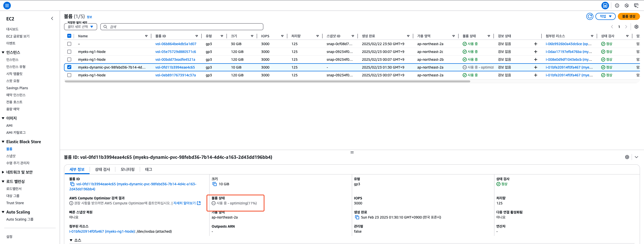The width and height of the screenshot is (644, 244).
Task: Click the horizontal table scrollbar
Action: [267, 81]
